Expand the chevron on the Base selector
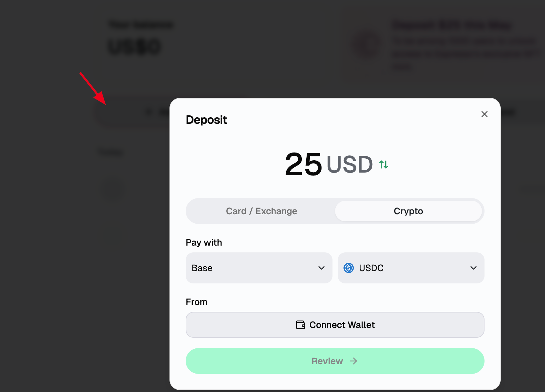 click(321, 268)
